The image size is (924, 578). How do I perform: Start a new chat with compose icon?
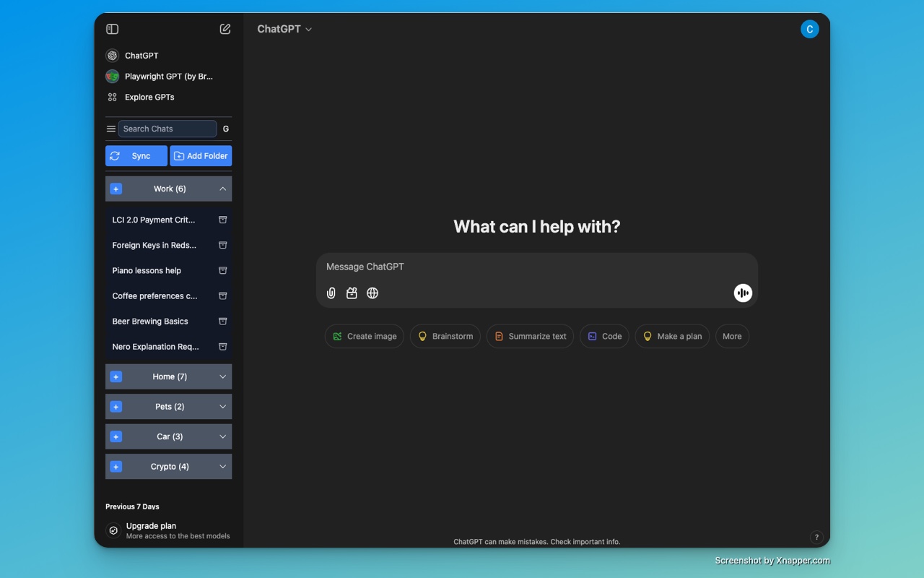(x=225, y=29)
